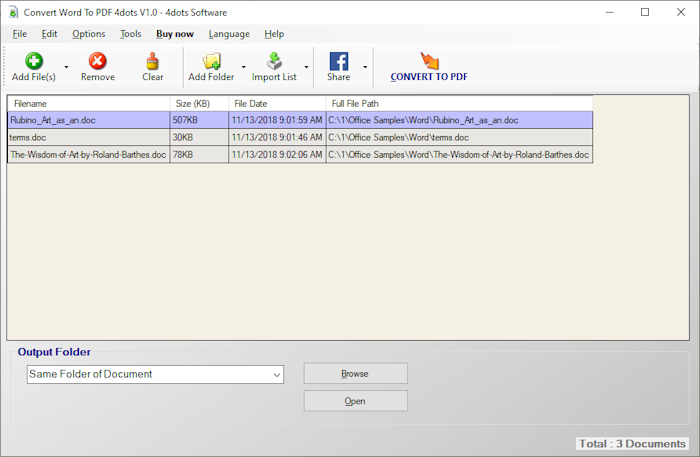Image resolution: width=700 pixels, height=457 pixels.
Task: Expand the Import List dropdown arrow
Action: [306, 67]
